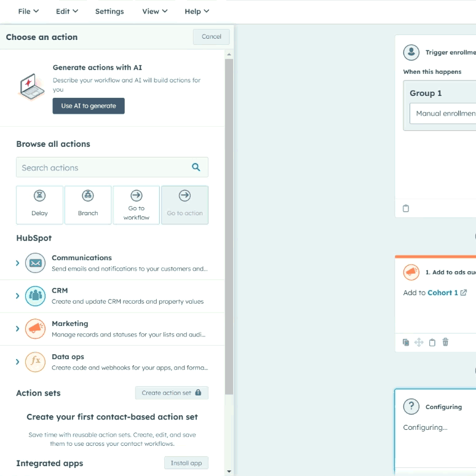Expand the Marketing category chevron
The image size is (476, 476).
click(18, 329)
